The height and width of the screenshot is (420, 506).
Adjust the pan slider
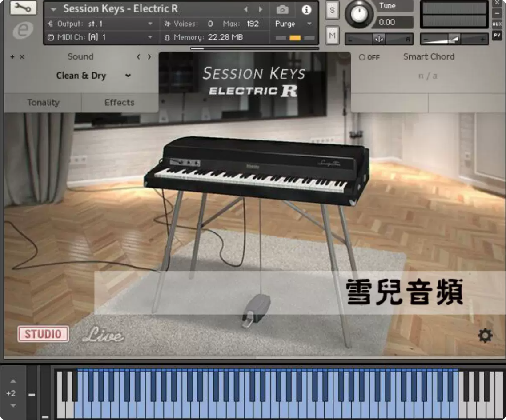[x=379, y=39]
